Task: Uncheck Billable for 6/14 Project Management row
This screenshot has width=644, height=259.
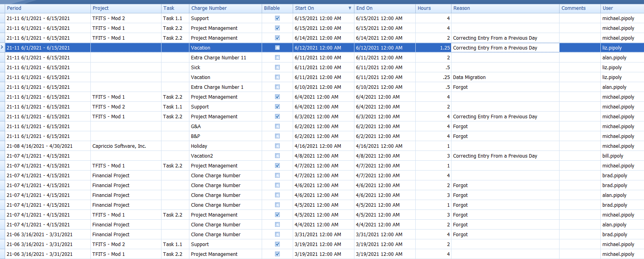Action: tap(277, 38)
